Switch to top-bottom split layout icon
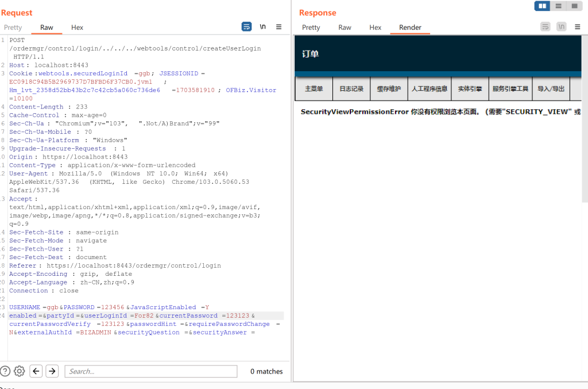Screen dimensions: 588x389 [x=558, y=6]
